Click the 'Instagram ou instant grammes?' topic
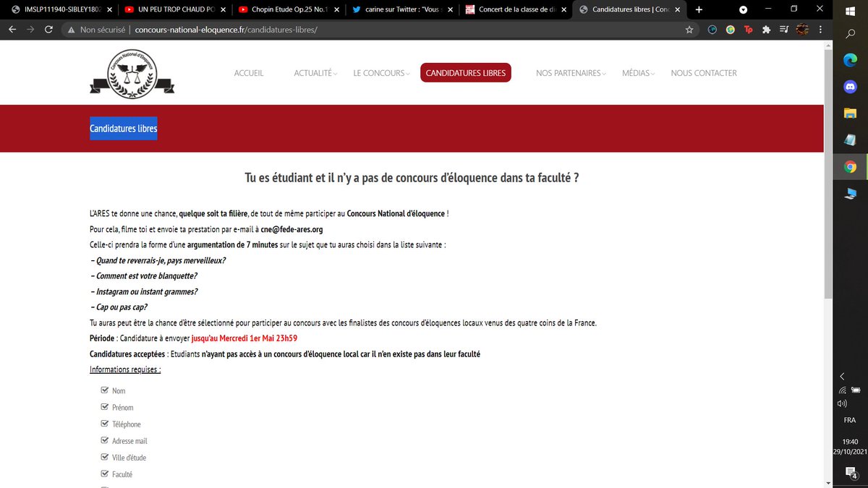This screenshot has width=868, height=488. pos(144,291)
